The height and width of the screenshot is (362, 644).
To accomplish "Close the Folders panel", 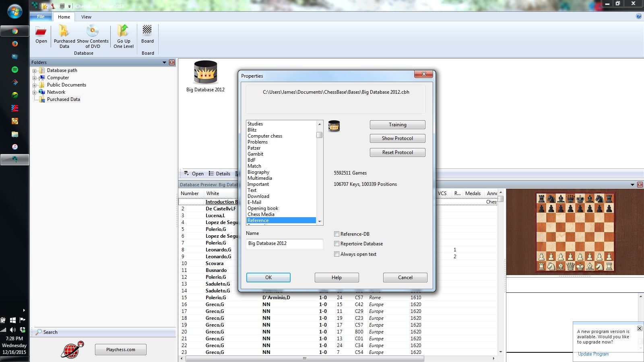I will (172, 62).
